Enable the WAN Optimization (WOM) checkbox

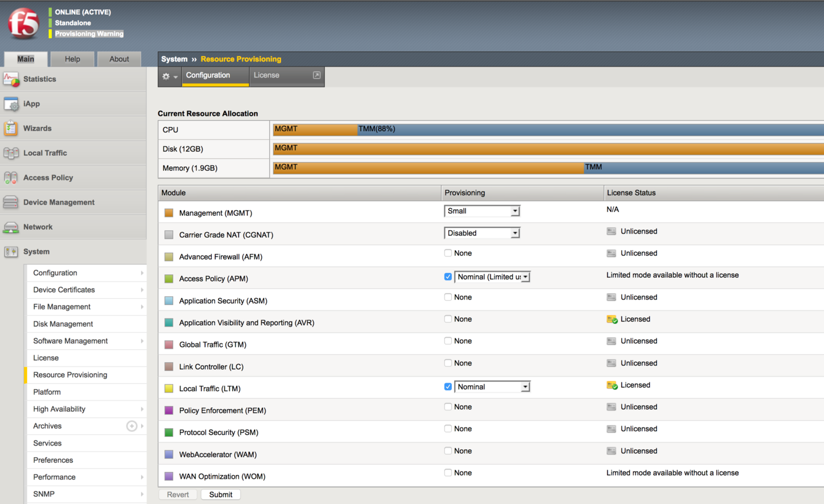(448, 473)
